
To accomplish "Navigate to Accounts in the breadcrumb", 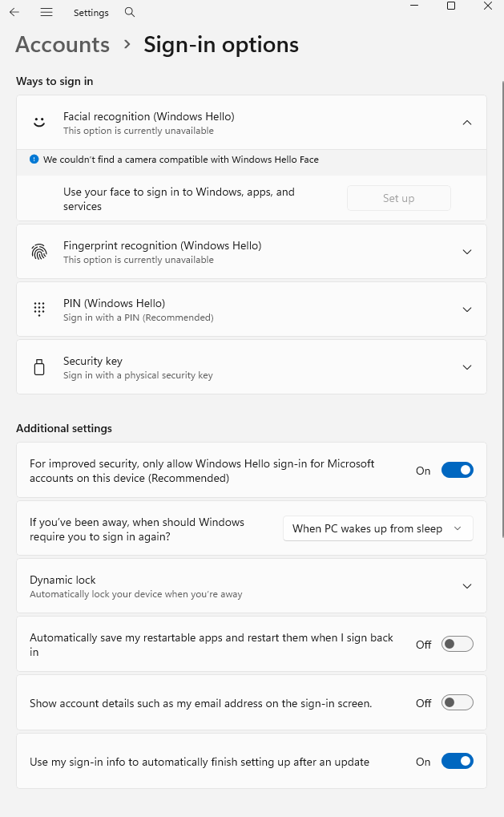I will (62, 45).
